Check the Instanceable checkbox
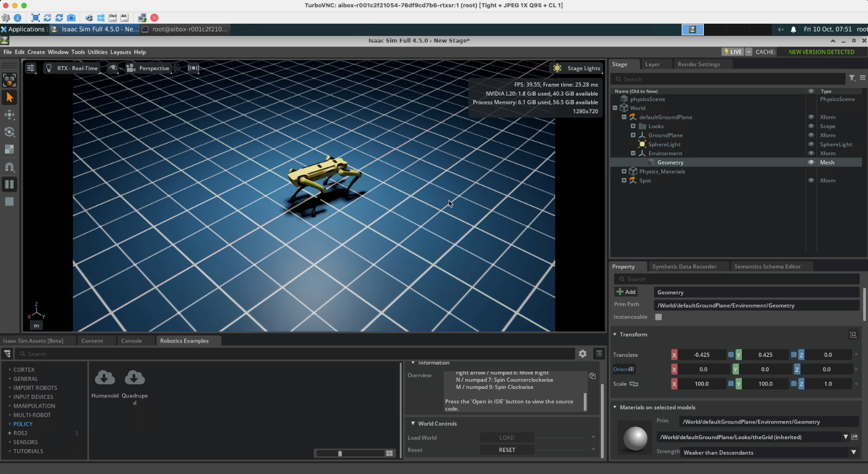This screenshot has height=474, width=868. point(658,317)
